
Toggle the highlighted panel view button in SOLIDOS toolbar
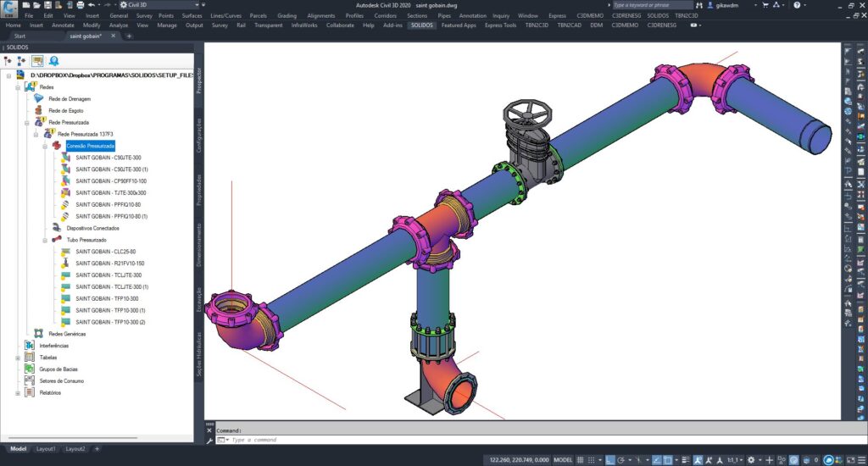[x=37, y=61]
